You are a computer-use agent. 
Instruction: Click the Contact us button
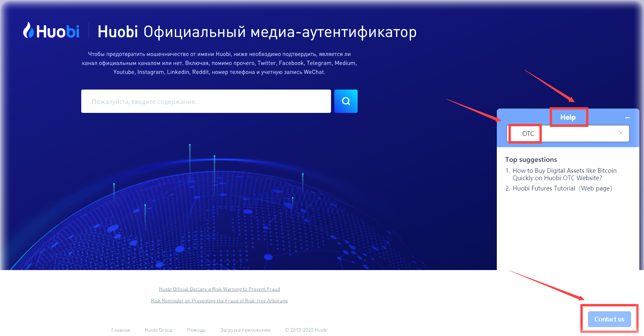pos(609,319)
